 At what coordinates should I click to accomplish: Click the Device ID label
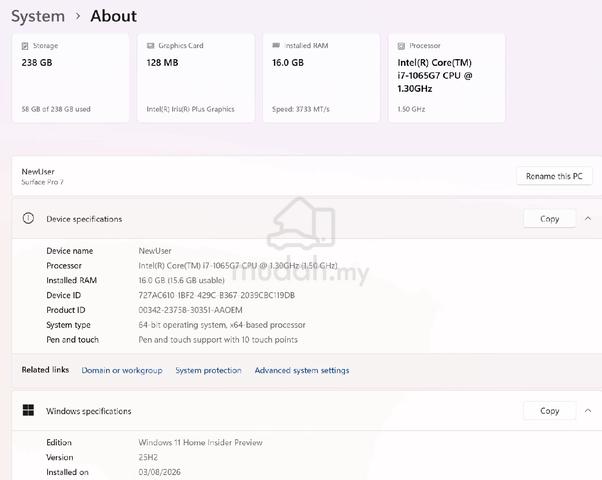click(63, 295)
